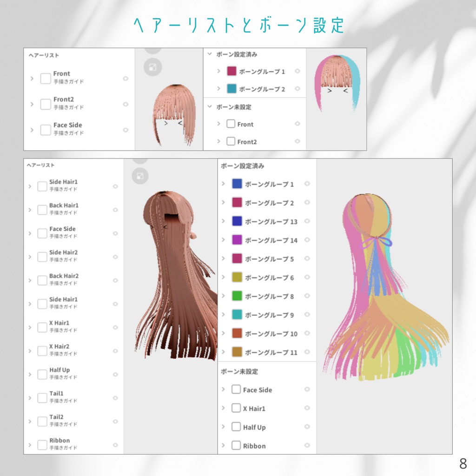Click the magenta color swatch of ボーングループ 5
The image size is (476, 476).
[x=237, y=259]
